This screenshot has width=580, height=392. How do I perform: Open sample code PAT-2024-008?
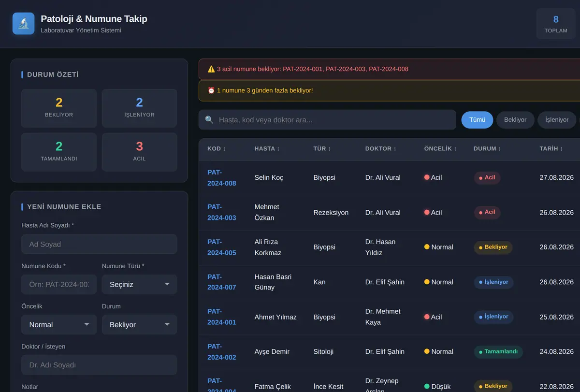pyautogui.click(x=222, y=177)
